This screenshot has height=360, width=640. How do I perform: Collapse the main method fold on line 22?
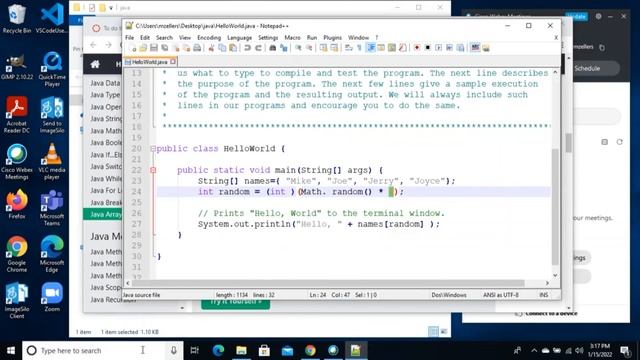click(153, 170)
